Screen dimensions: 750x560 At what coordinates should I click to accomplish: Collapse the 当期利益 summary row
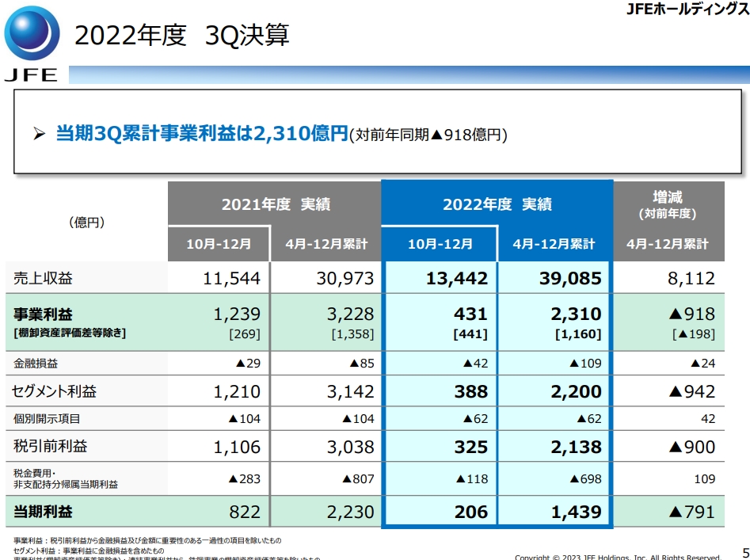[44, 512]
